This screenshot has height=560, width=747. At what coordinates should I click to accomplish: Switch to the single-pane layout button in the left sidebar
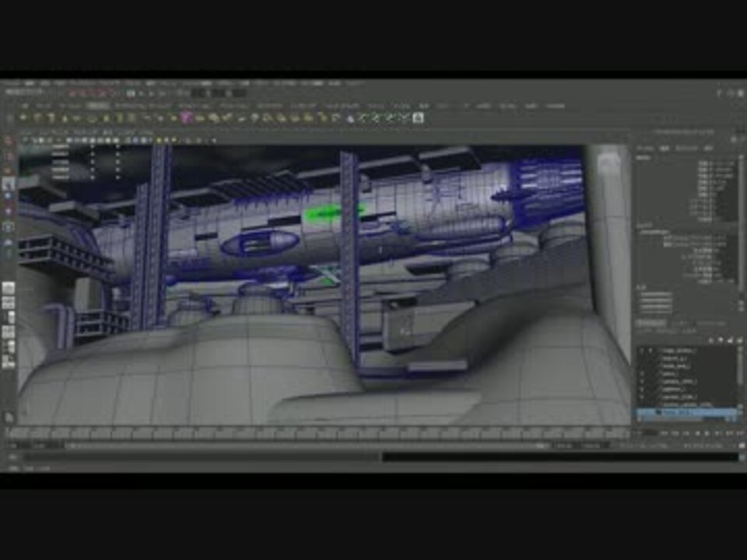click(x=8, y=287)
